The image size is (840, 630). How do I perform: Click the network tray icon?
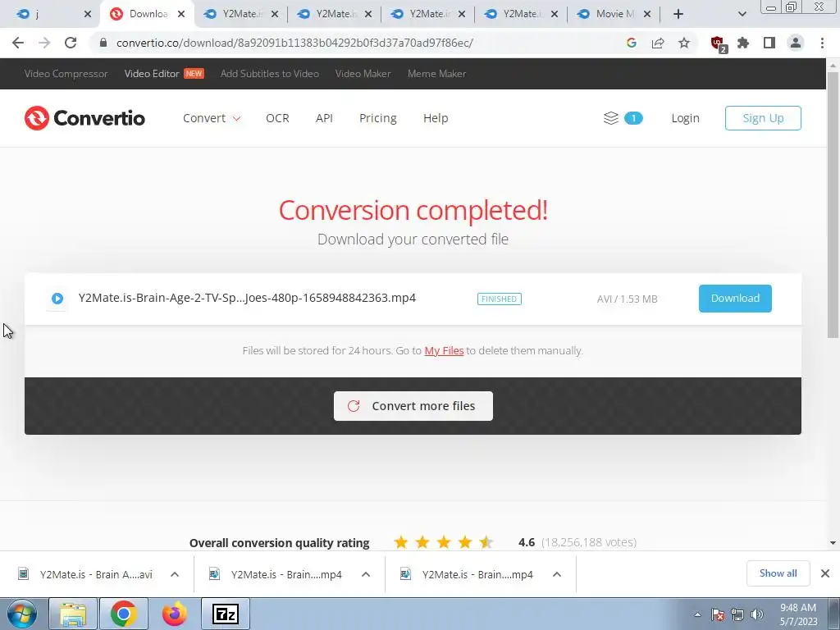pos(737,614)
